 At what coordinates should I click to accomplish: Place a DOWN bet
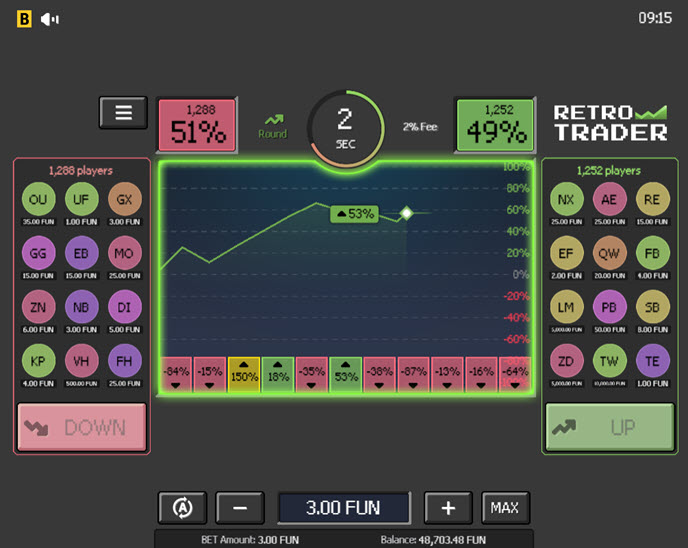82,428
